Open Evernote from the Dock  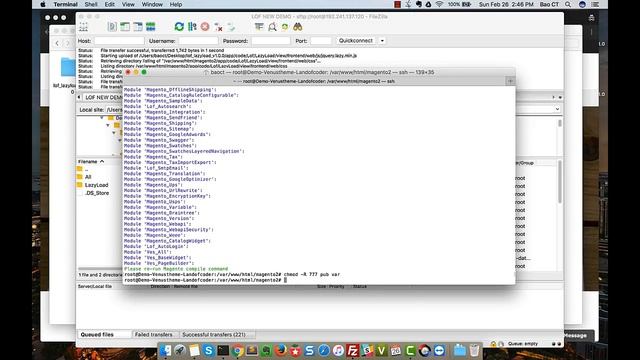pos(266,350)
